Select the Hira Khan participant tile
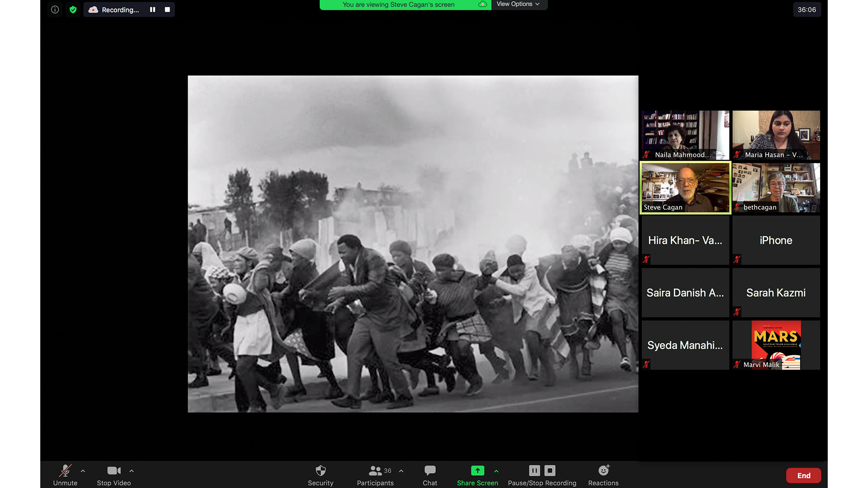Screen dimensions: 868x488 (685, 240)
